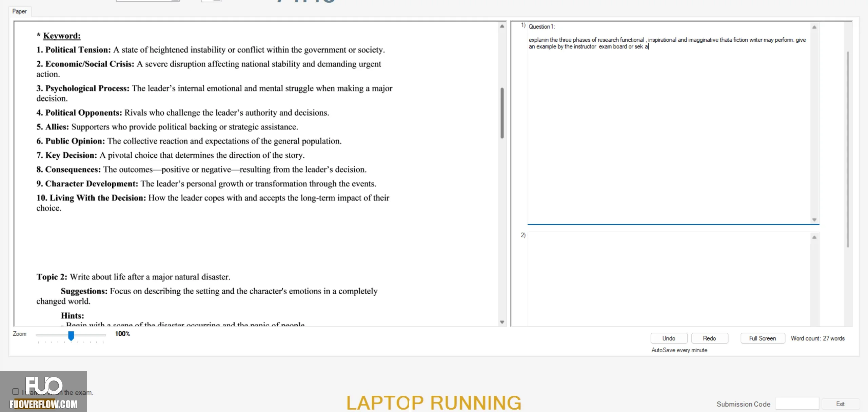
Task: Focus the Submission Code field
Action: (797, 404)
